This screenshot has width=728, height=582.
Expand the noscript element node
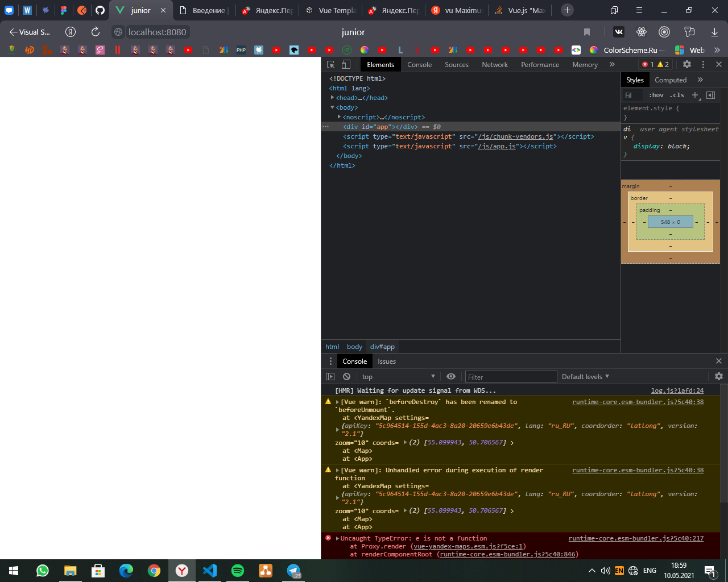(x=339, y=117)
